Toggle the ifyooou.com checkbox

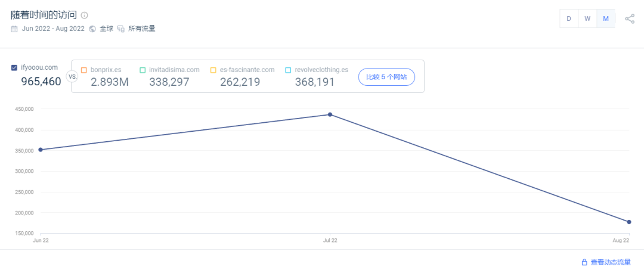[14, 68]
